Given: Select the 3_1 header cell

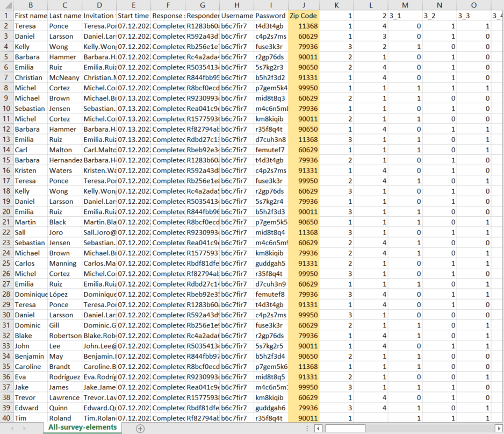Looking at the screenshot, I should click(x=405, y=16).
